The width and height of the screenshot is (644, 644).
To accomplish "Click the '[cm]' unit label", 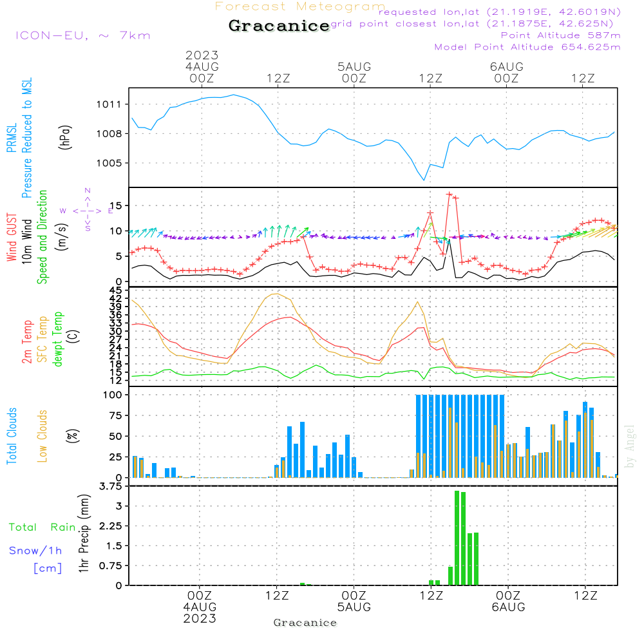I will click(48, 568).
